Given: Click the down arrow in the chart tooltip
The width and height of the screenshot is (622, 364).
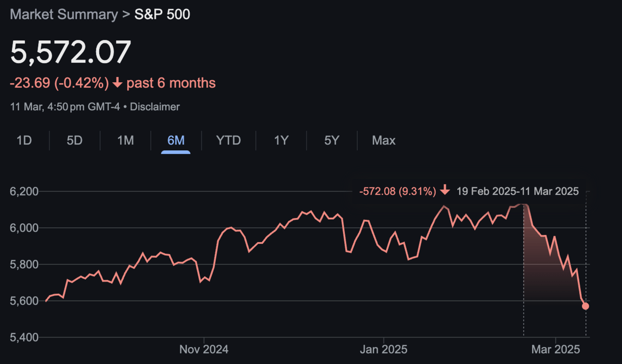Looking at the screenshot, I should [x=445, y=191].
